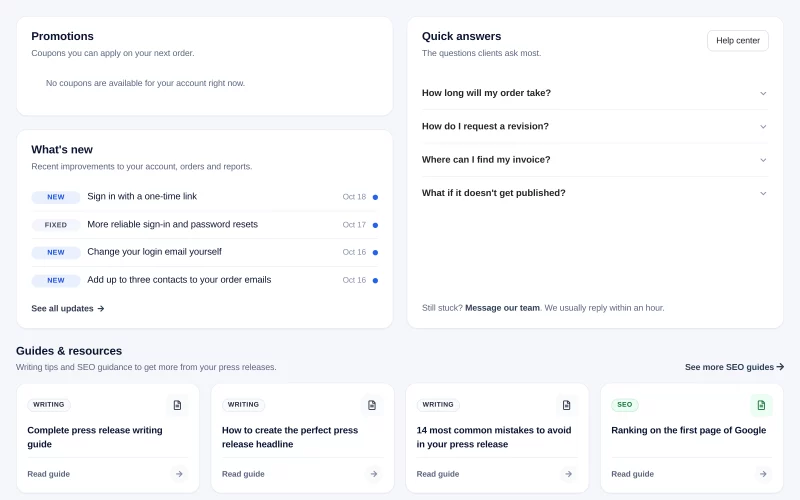Click WRITING tag on perfect headline card
This screenshot has width=800, height=500.
(x=243, y=405)
